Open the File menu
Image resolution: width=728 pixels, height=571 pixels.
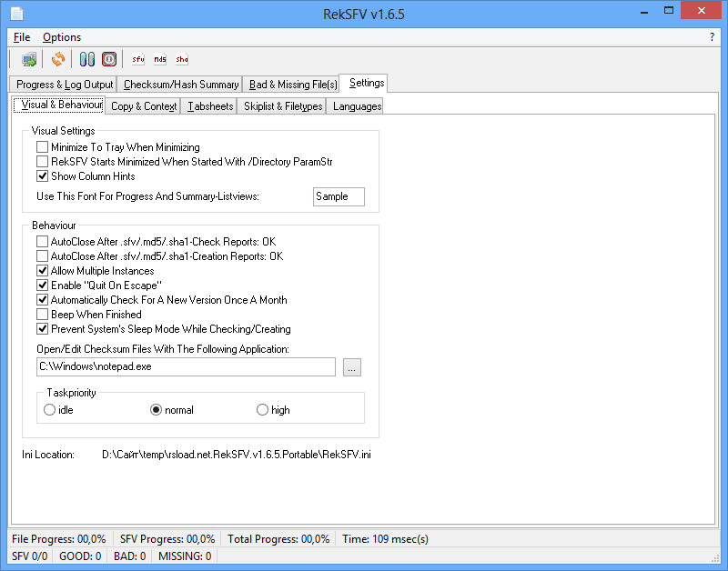(22, 37)
